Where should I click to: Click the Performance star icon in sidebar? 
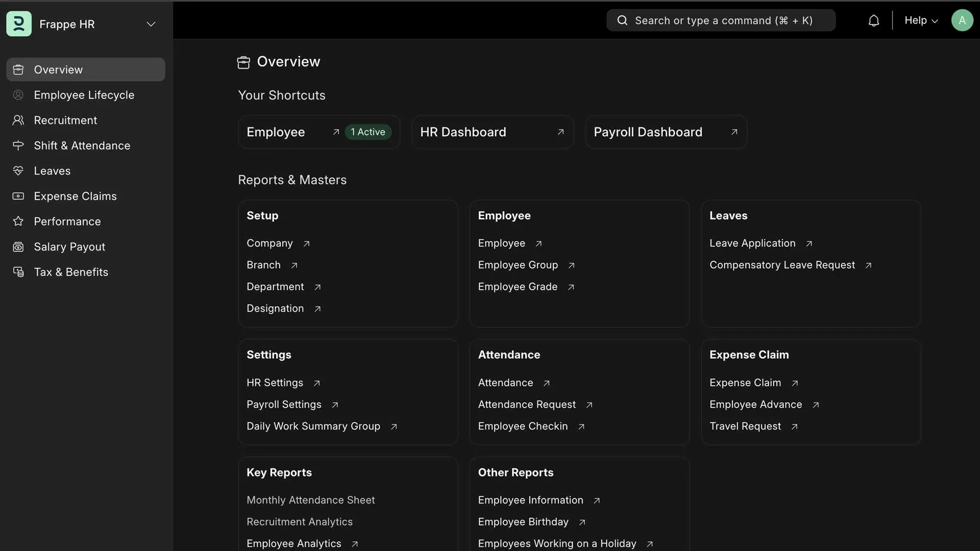click(18, 221)
